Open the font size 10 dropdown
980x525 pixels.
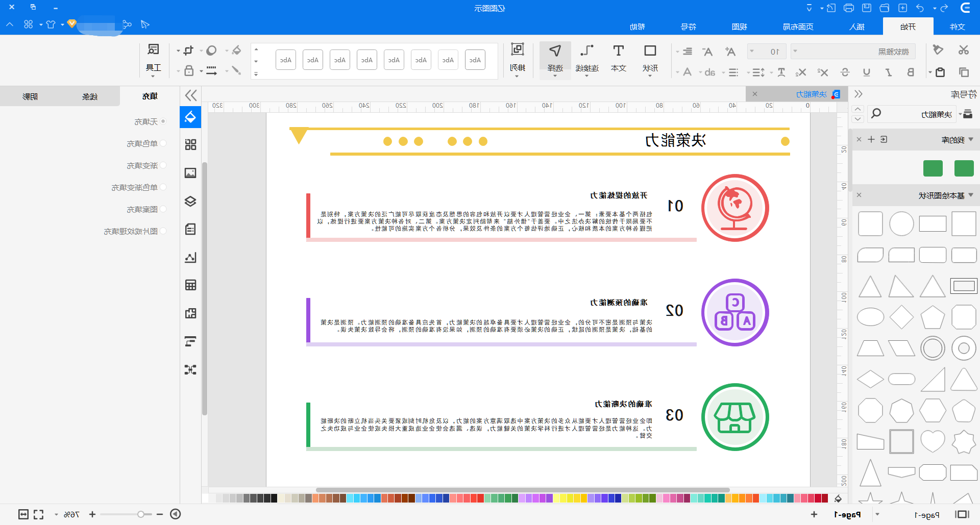pyautogui.click(x=767, y=52)
